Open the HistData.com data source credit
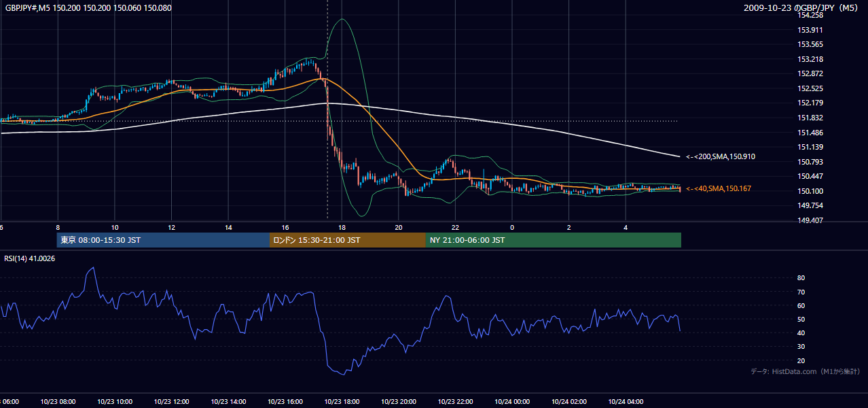This screenshot has height=408, width=868. (x=806, y=371)
